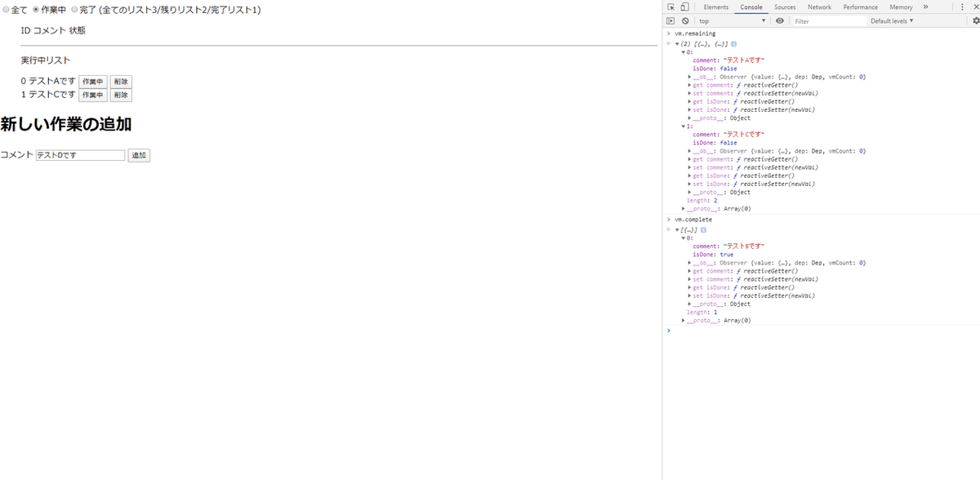Expand get comment under テストAです

[x=690, y=85]
